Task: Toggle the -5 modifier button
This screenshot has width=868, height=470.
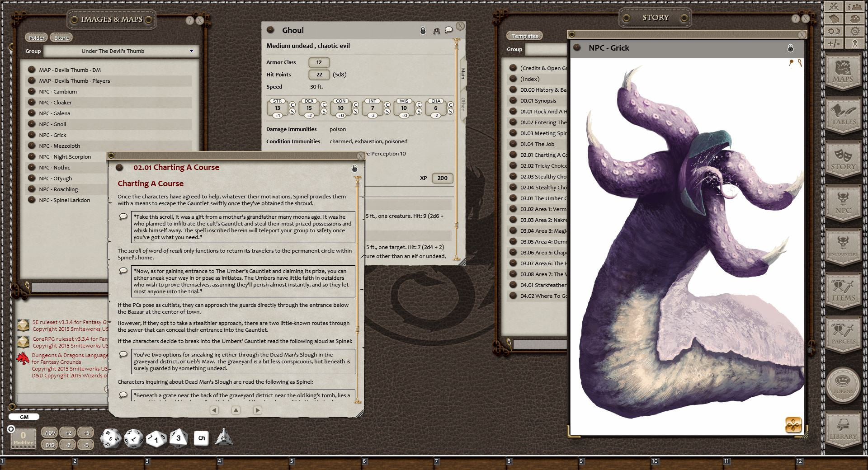Action: (86, 445)
